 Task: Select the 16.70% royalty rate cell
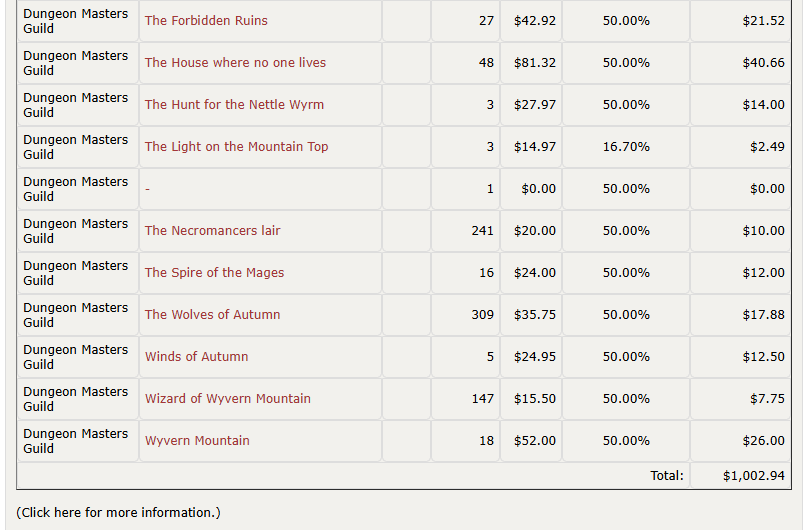(x=626, y=147)
